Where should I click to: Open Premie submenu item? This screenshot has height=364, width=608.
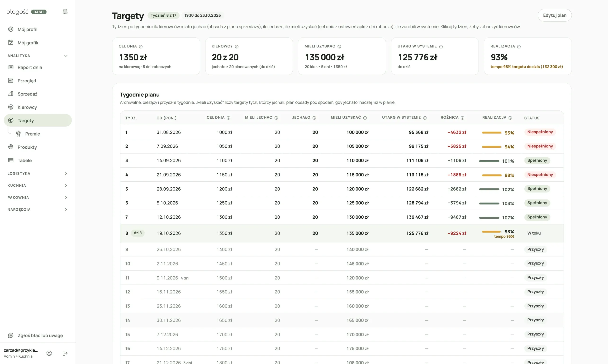(32, 134)
